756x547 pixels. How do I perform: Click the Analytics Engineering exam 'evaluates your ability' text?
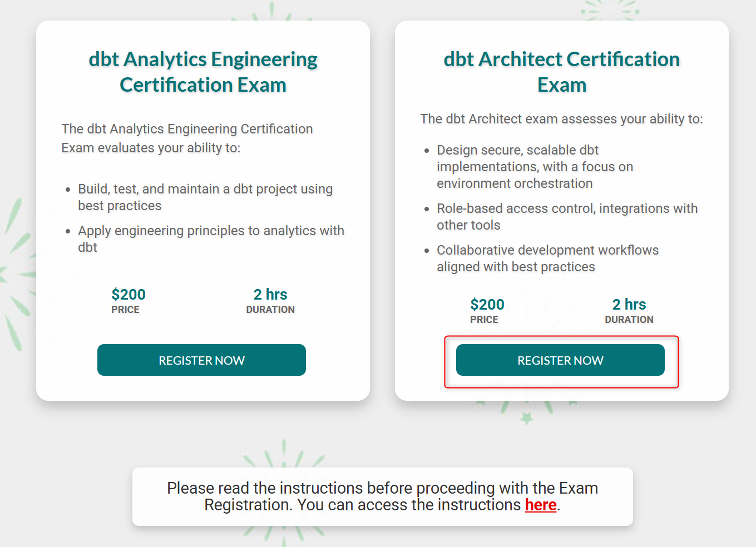click(x=187, y=138)
